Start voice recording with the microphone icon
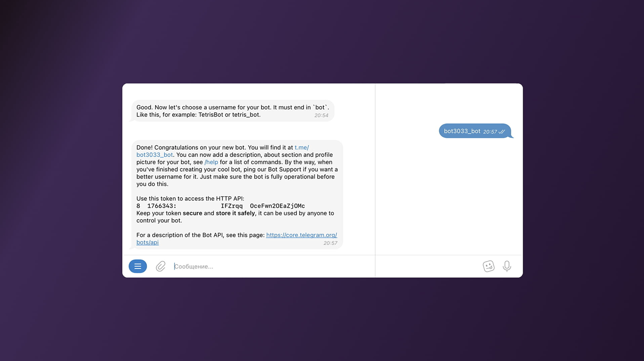644x361 pixels. (x=507, y=266)
